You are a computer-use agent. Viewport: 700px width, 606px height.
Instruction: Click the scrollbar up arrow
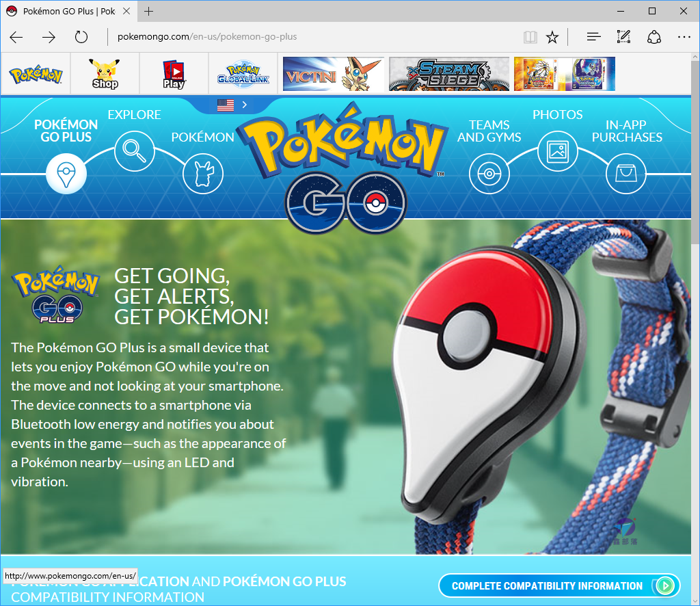coord(695,57)
